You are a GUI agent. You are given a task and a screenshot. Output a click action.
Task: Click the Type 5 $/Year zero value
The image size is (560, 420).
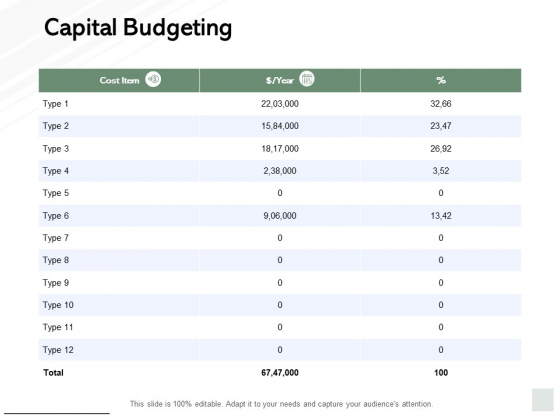pos(280,193)
